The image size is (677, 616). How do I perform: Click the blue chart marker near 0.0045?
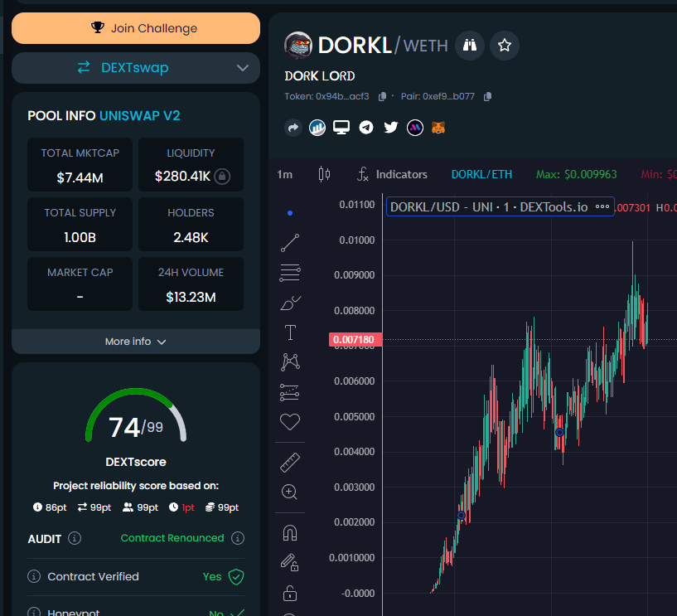[x=559, y=433]
